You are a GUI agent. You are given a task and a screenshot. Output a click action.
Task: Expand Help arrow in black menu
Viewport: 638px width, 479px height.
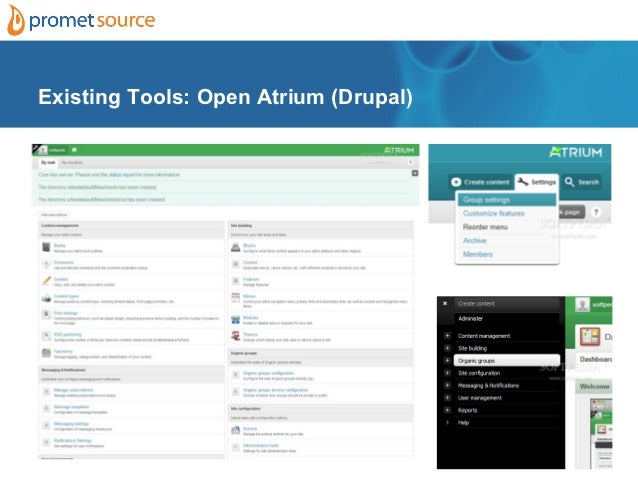point(447,422)
